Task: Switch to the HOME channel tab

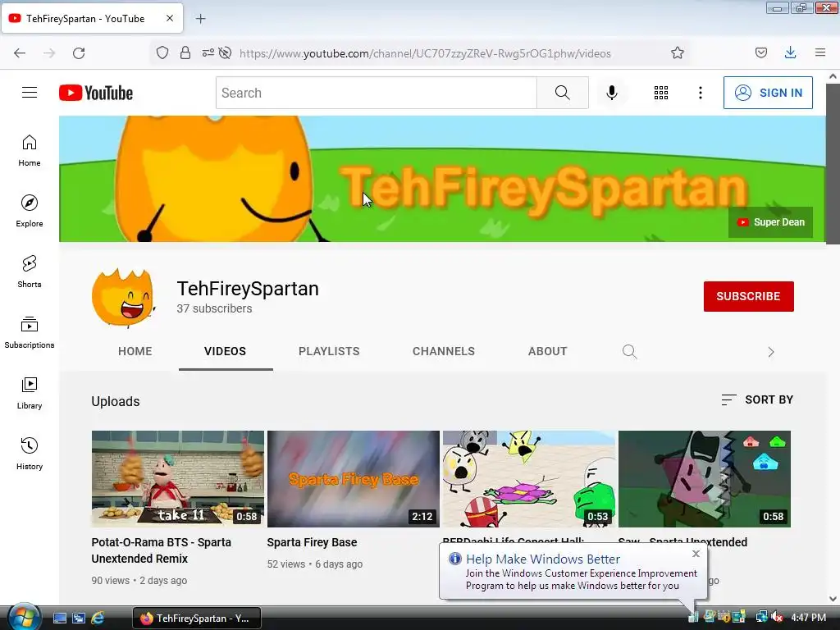Action: coord(135,351)
